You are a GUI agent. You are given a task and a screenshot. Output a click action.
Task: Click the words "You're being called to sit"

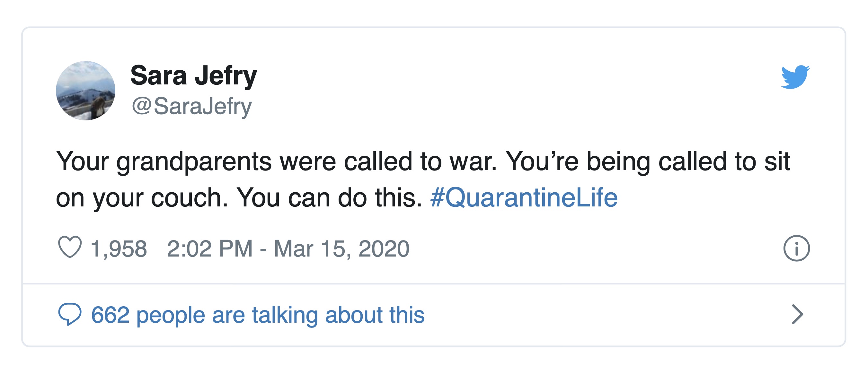tap(648, 161)
